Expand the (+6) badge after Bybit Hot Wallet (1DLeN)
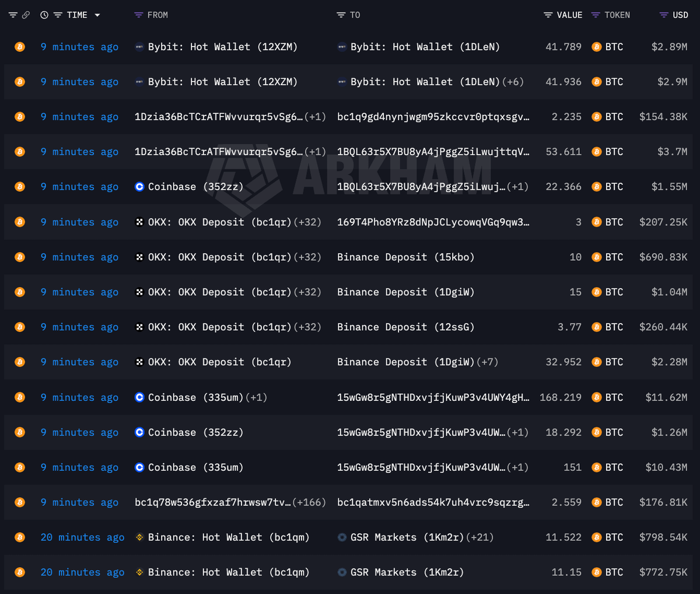Screen dimensions: 700x594 coord(512,82)
